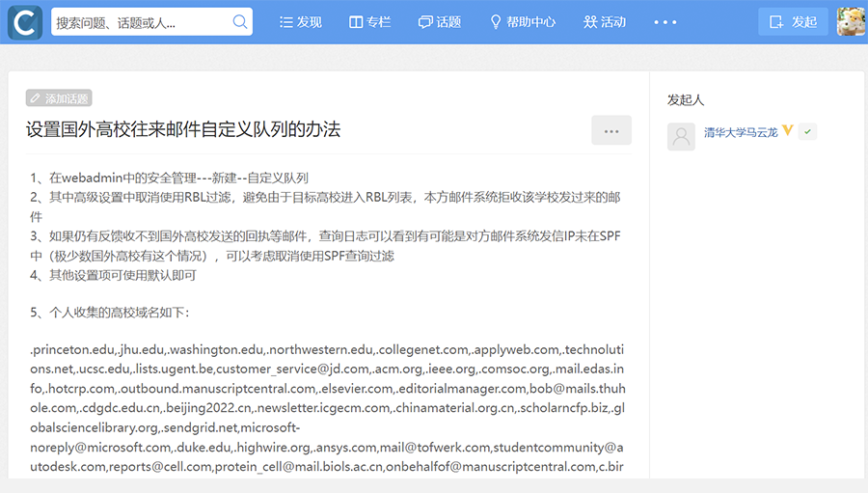868x493 pixels.
Task: Click the 添加话题 tag with pencil icon
Action: pos(59,98)
